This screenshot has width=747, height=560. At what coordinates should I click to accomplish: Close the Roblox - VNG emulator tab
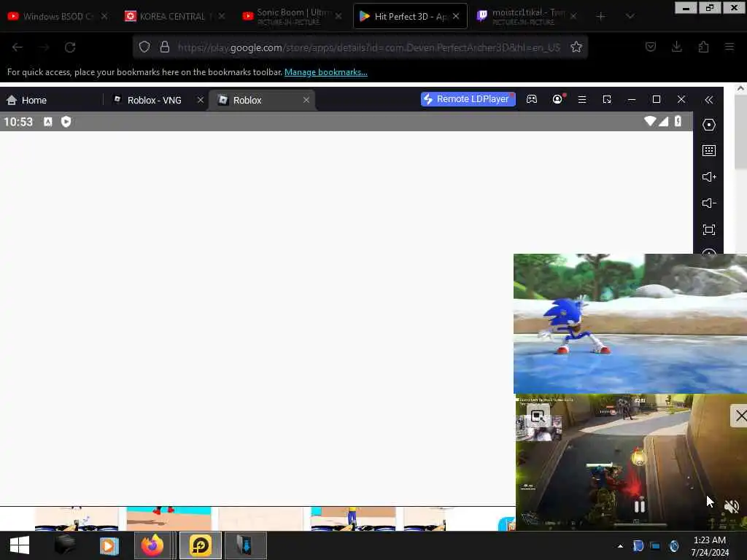pos(201,100)
